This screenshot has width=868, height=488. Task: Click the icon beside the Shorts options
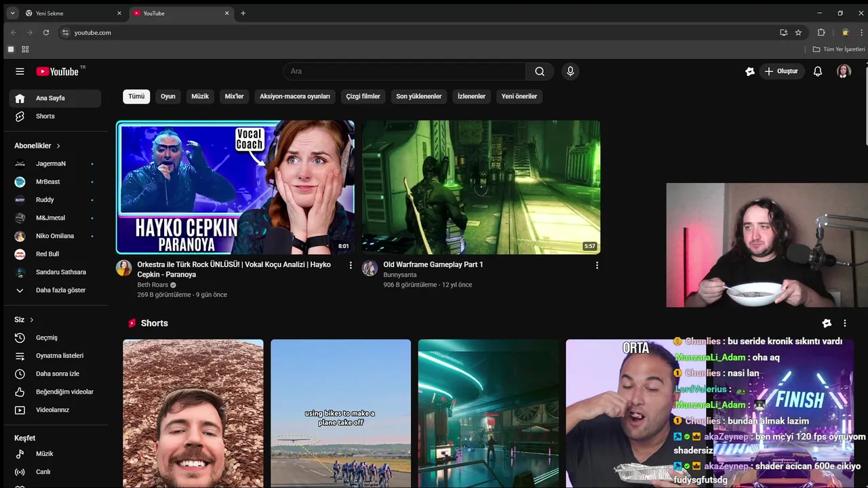pos(827,323)
